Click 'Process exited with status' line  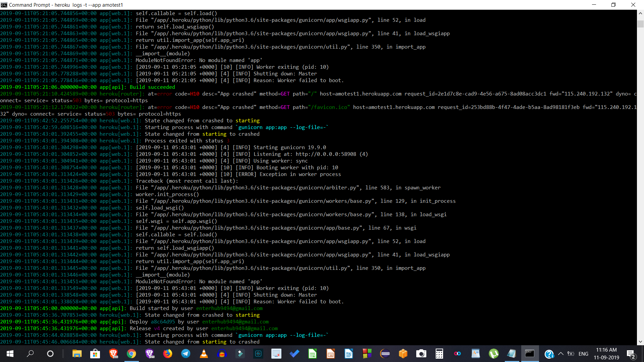(x=115, y=141)
